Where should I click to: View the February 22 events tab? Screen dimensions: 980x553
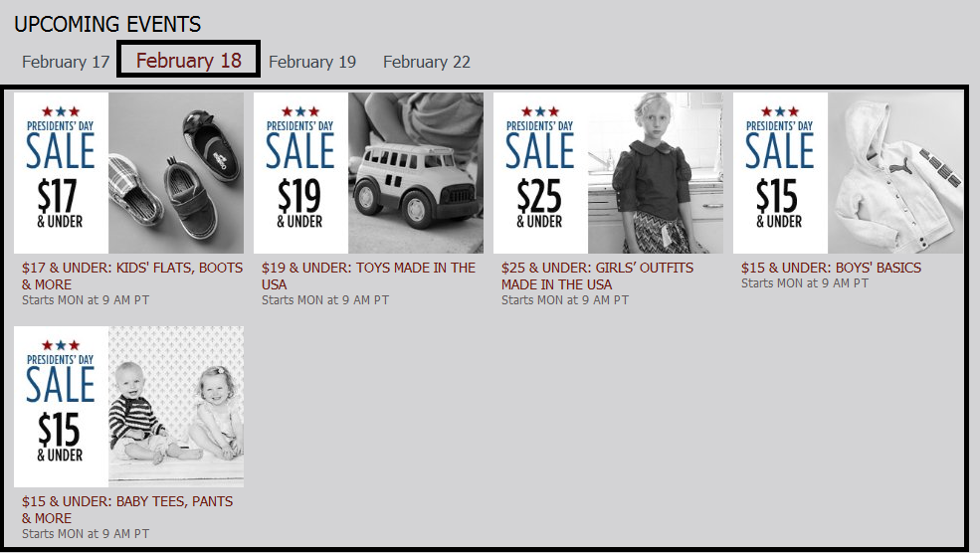pyautogui.click(x=427, y=62)
